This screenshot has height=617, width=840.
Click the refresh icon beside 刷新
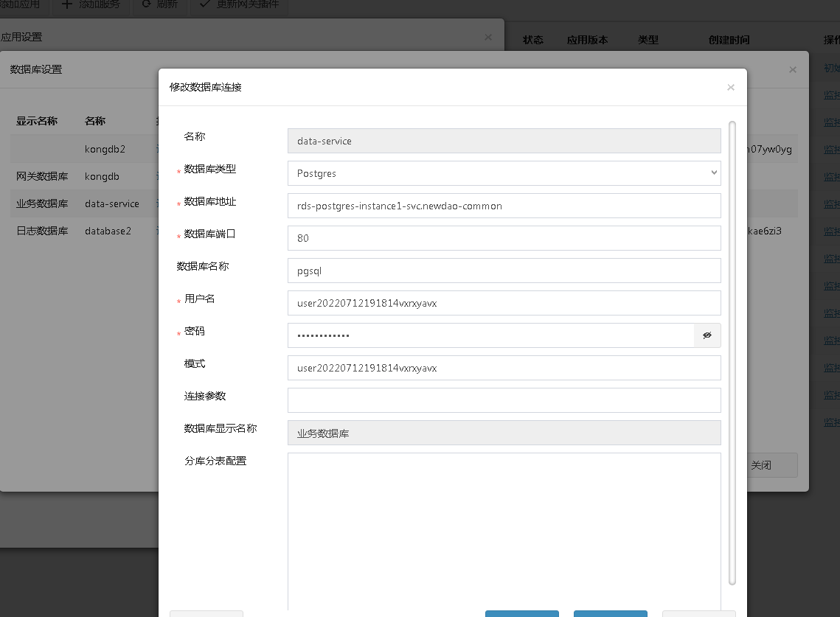147,4
